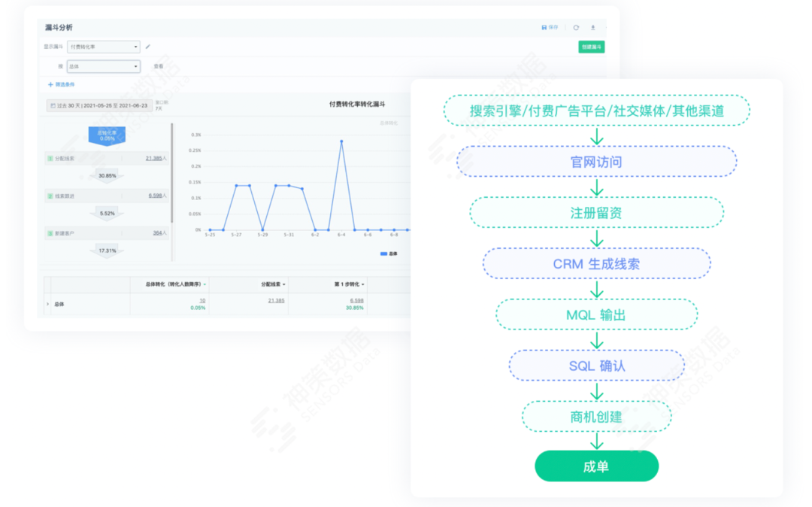
Task: Click the 保存 save icon
Action: pos(546,27)
